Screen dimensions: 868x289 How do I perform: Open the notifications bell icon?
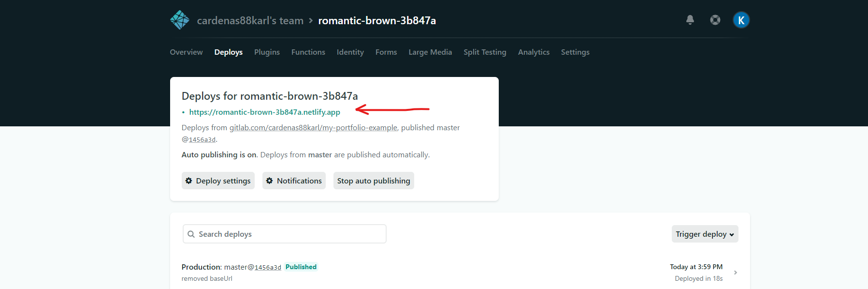690,20
